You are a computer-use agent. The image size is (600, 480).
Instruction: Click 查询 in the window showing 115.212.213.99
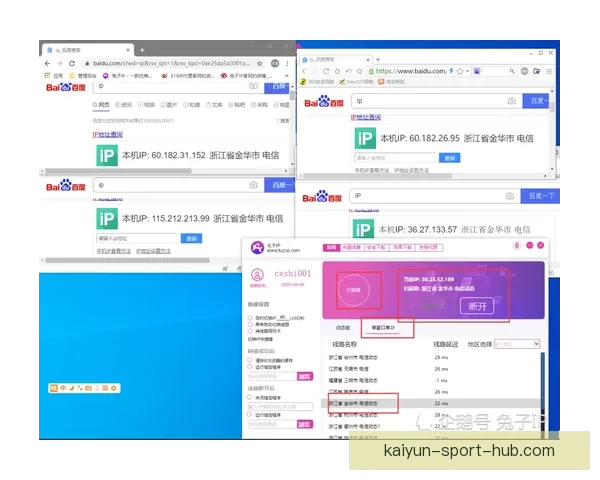191,238
